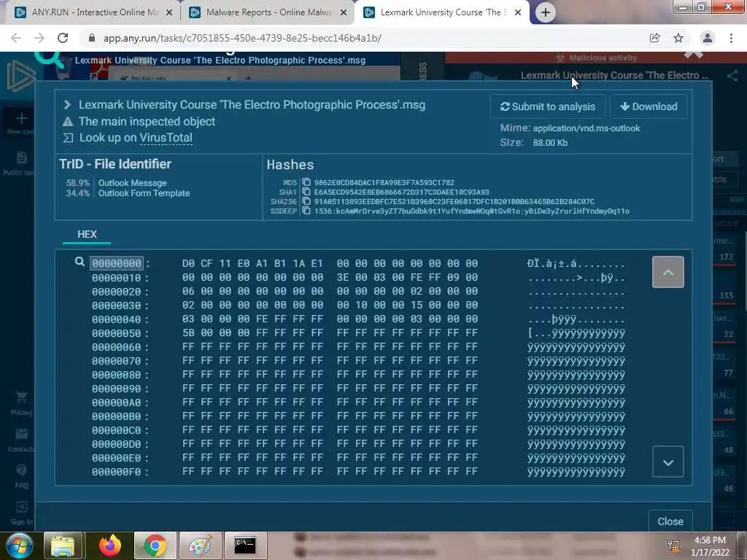747x560 pixels.
Task: Copy the SHA256 hash value
Action: point(306,201)
